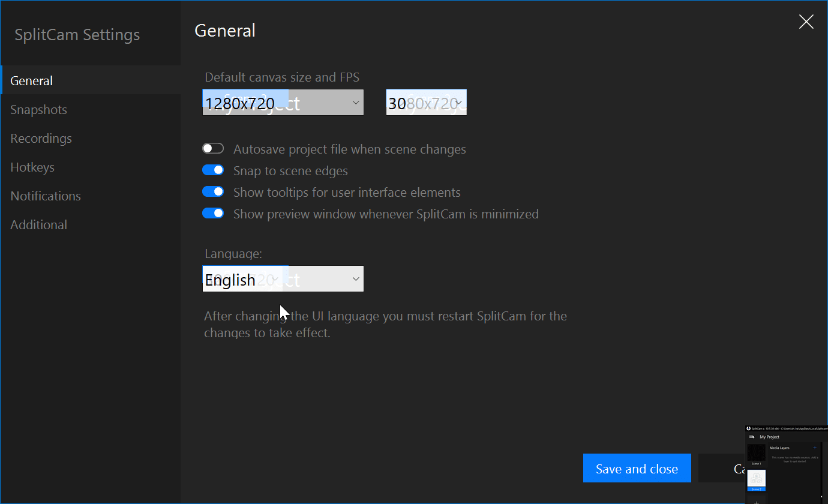828x504 pixels.
Task: Click the plus icon next to Media Layers
Action: 814,448
